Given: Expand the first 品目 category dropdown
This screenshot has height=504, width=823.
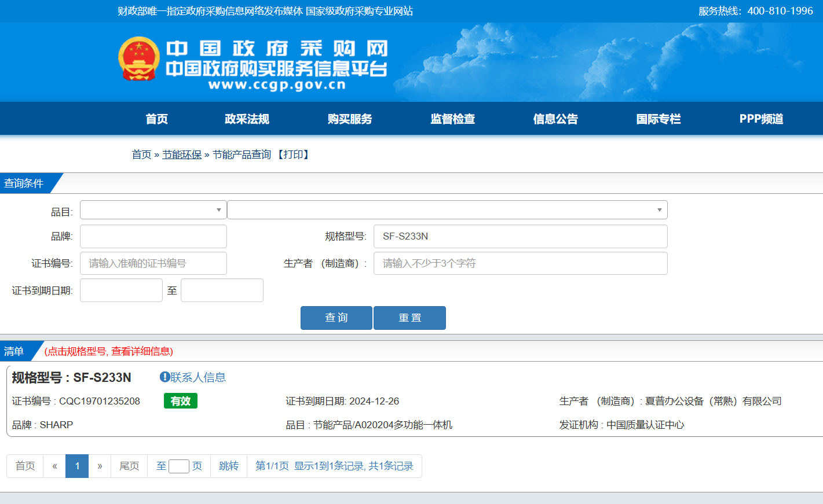Looking at the screenshot, I should click(x=153, y=209).
